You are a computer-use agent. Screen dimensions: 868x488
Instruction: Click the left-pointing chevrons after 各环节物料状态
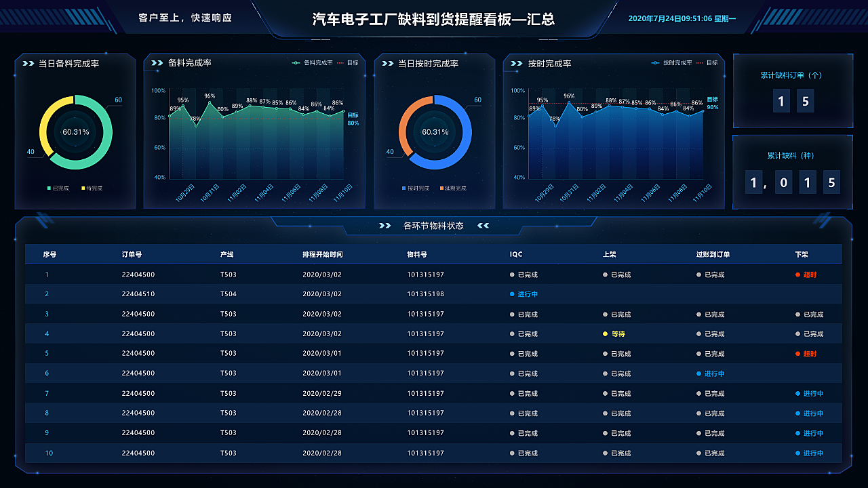tap(483, 226)
